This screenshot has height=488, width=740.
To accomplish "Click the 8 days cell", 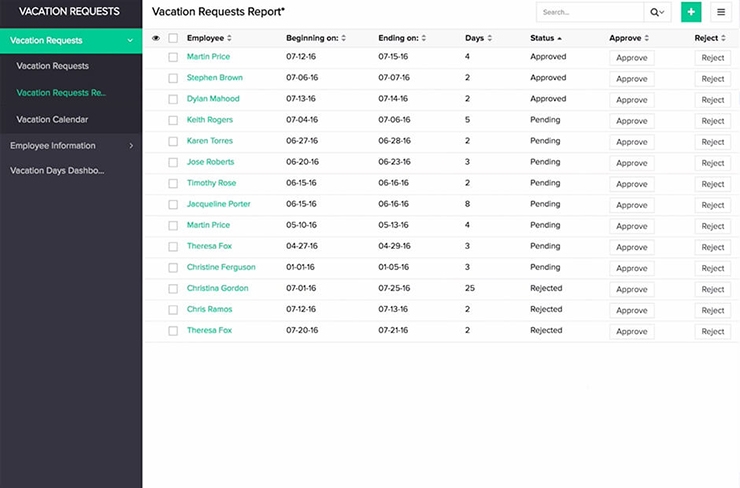I will (x=467, y=204).
